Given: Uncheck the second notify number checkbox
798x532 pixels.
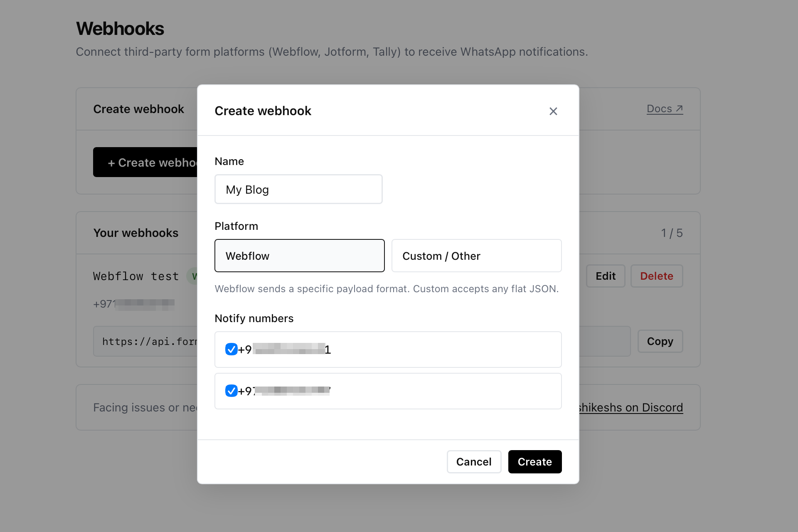Looking at the screenshot, I should [231, 391].
